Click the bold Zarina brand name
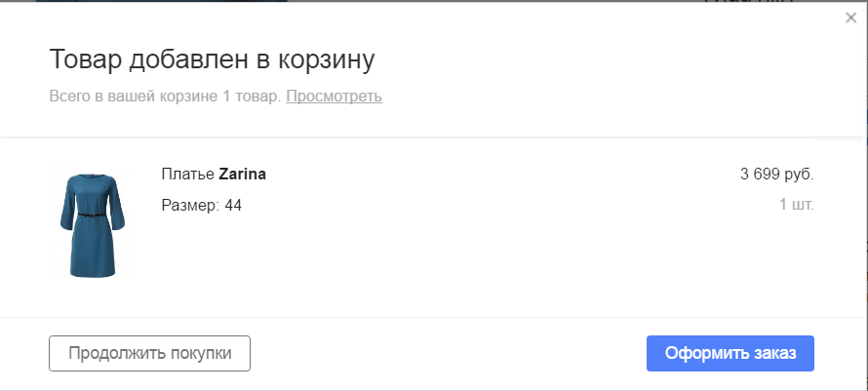Viewport: 868px width, 391px height. [243, 175]
